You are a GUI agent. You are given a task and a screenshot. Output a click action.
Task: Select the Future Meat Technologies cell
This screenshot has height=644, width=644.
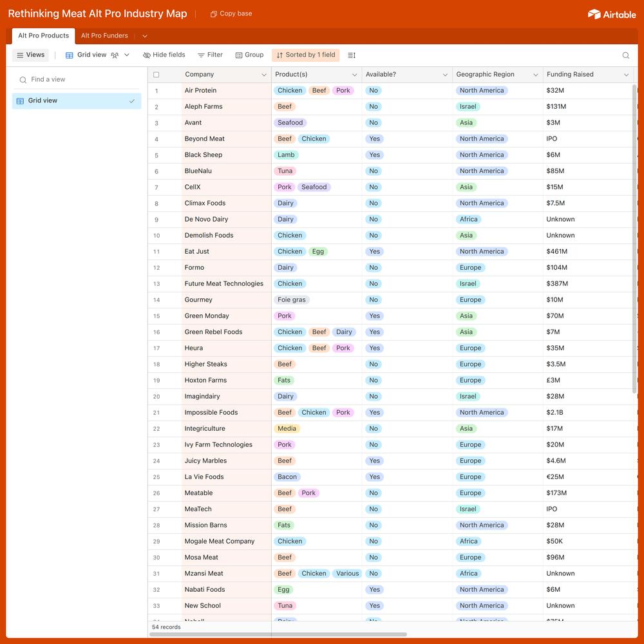pyautogui.click(x=226, y=284)
